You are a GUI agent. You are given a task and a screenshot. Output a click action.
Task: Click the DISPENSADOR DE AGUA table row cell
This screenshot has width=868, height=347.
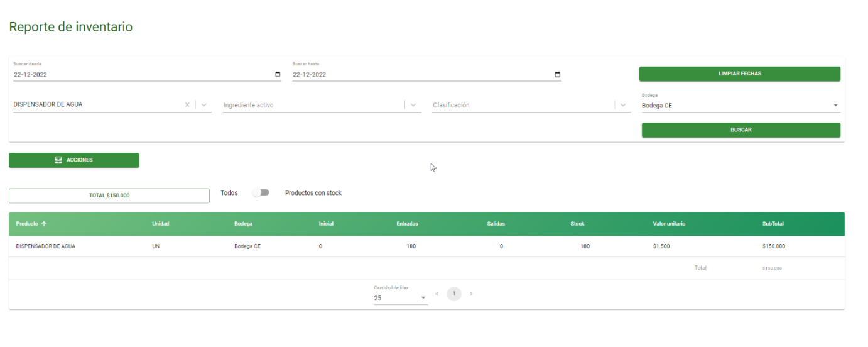[46, 246]
